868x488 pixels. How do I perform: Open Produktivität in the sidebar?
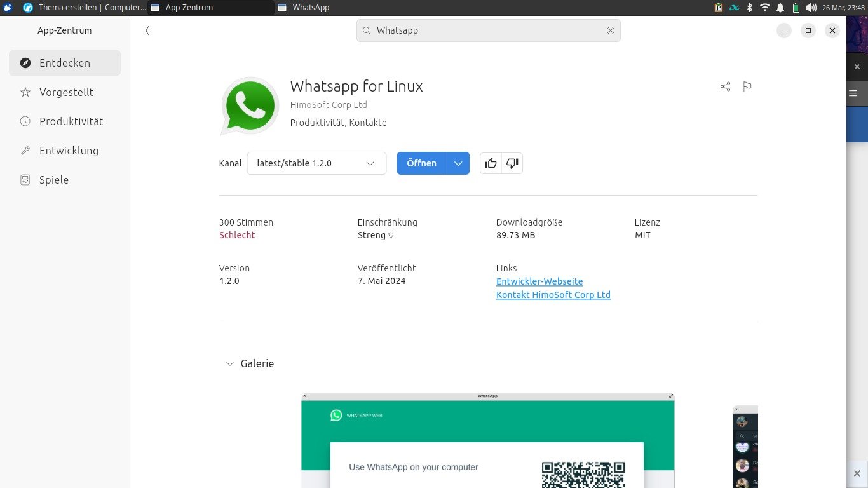point(65,121)
